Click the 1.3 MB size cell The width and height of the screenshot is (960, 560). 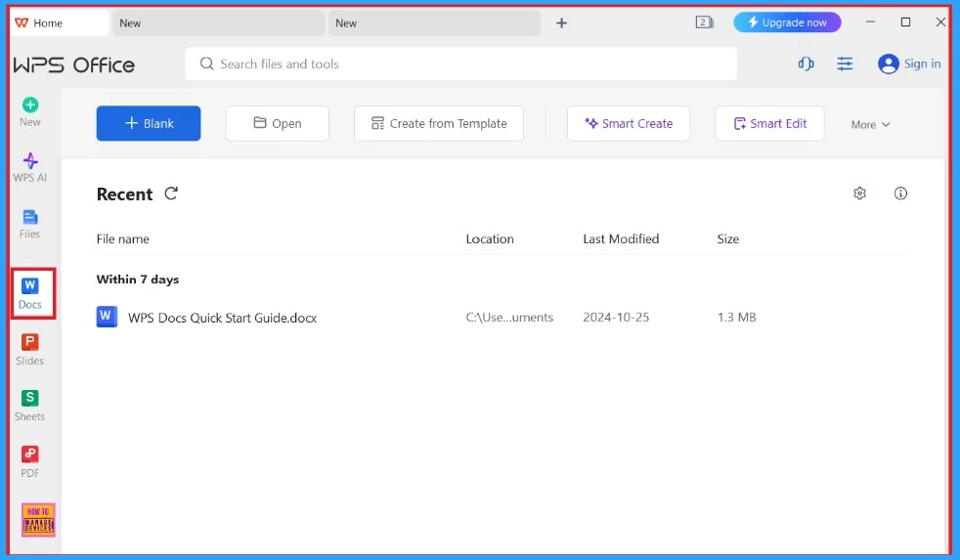[736, 318]
